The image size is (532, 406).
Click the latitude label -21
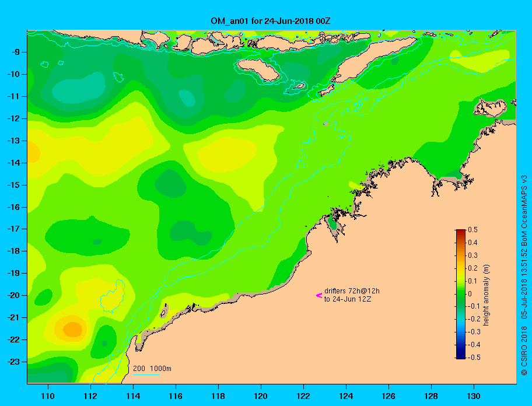[x=14, y=317]
